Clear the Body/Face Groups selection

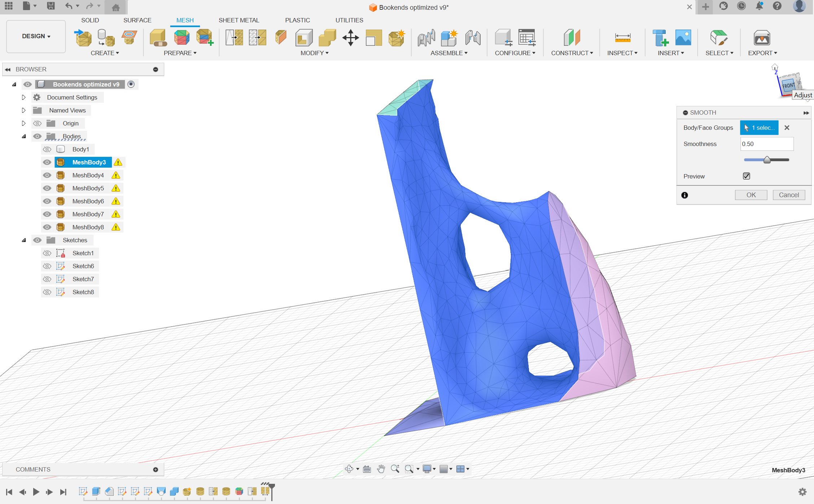pyautogui.click(x=787, y=128)
